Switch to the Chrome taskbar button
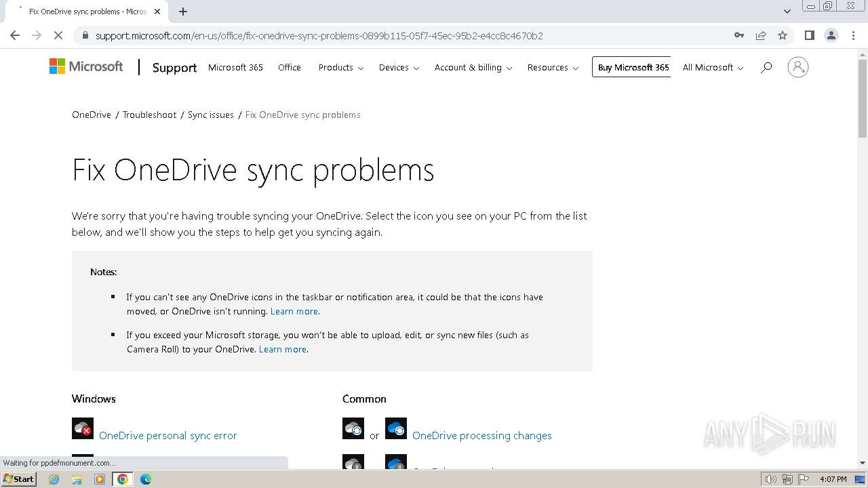 (x=123, y=479)
